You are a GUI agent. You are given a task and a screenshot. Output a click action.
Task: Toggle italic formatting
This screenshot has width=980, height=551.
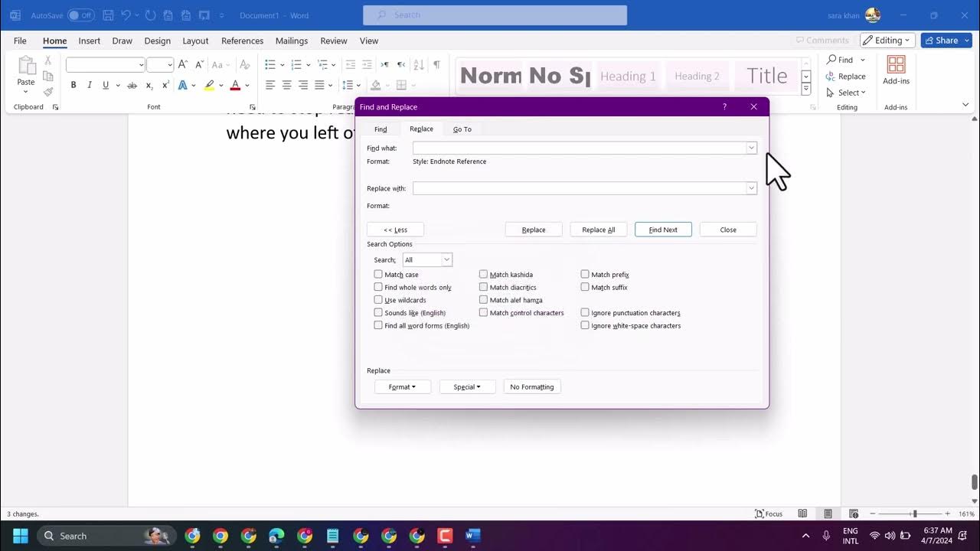point(90,85)
